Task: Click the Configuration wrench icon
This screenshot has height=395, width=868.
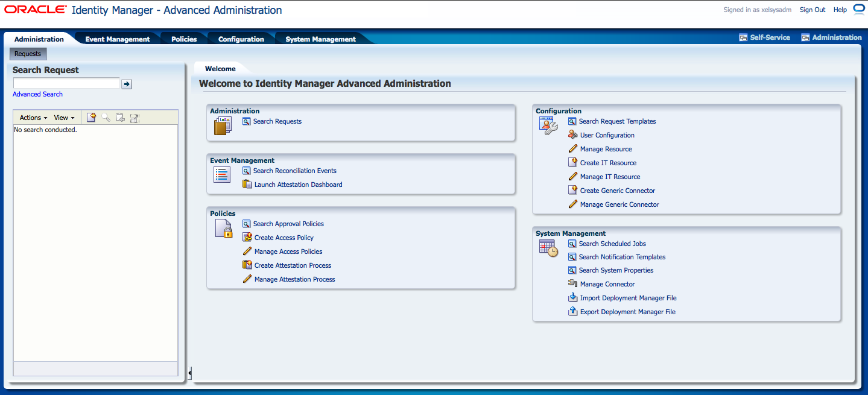Action: tap(548, 125)
